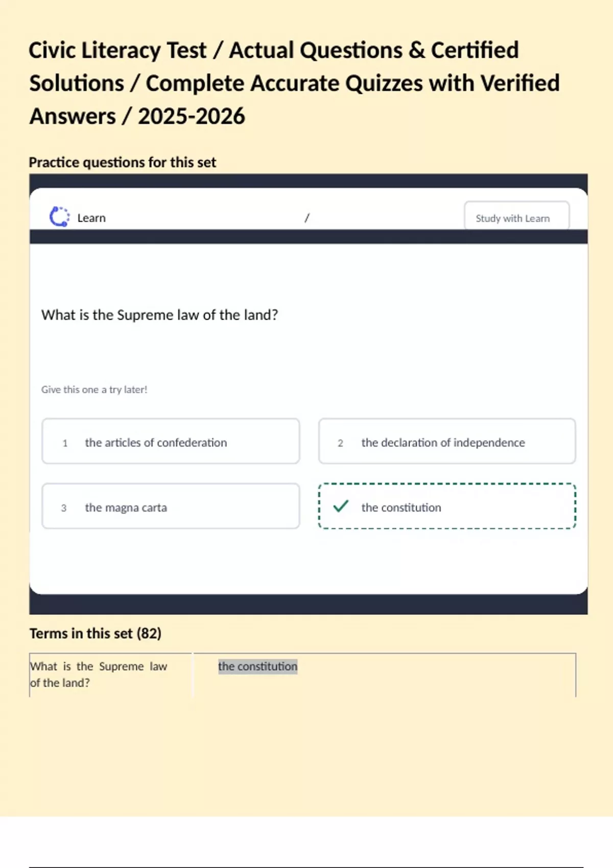This screenshot has width=613, height=868.
Task: Select the correct constitution answer card
Action: click(x=447, y=507)
